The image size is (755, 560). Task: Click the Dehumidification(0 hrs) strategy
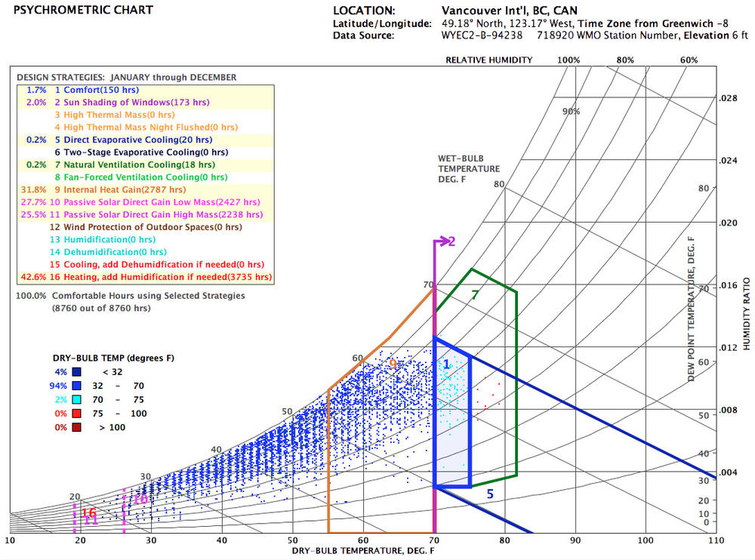coord(111,252)
